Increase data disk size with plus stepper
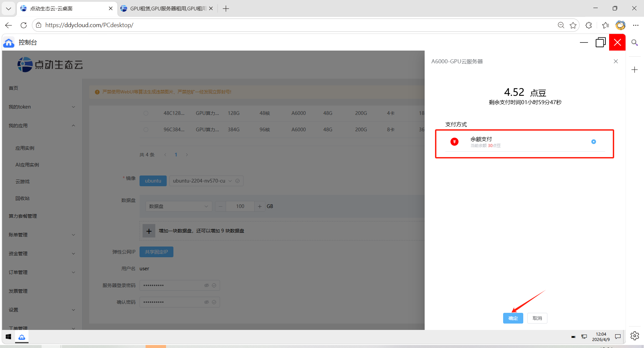This screenshot has width=644, height=348. click(x=260, y=206)
